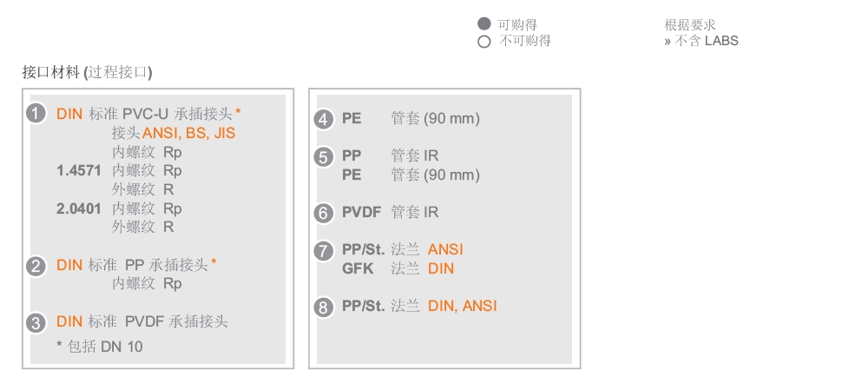Click orange DIN next to GFK 法兰

441,268
